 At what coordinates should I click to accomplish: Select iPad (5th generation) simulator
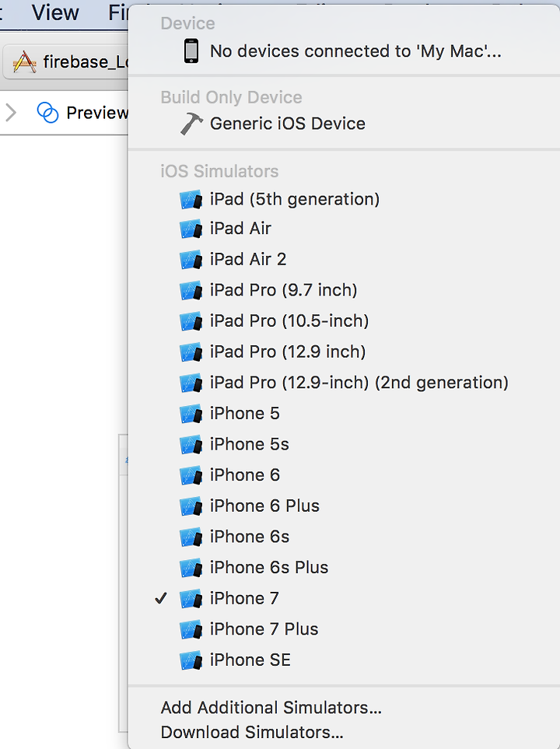tap(344, 199)
